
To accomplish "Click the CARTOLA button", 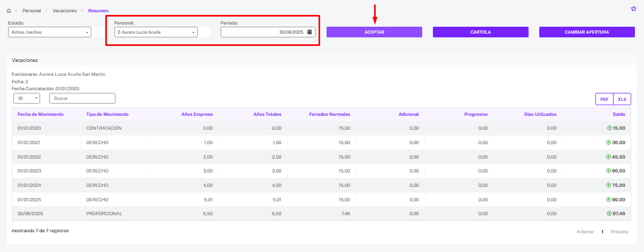I will (x=480, y=32).
